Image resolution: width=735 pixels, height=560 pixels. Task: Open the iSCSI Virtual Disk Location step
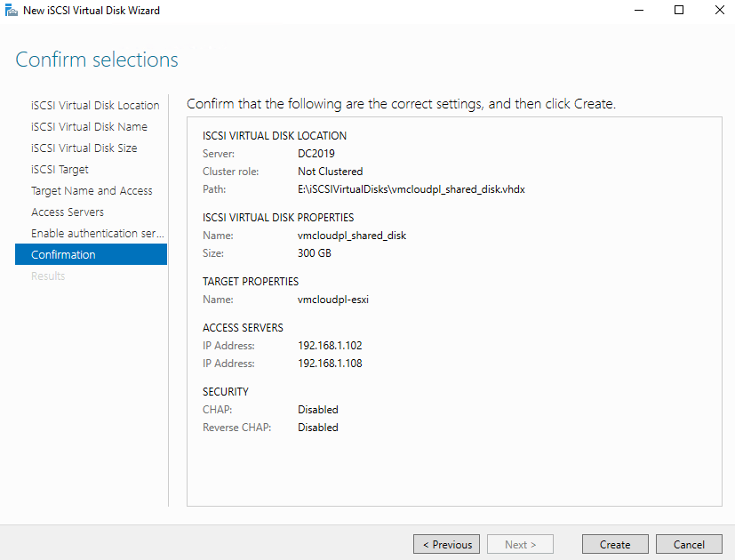(x=95, y=105)
